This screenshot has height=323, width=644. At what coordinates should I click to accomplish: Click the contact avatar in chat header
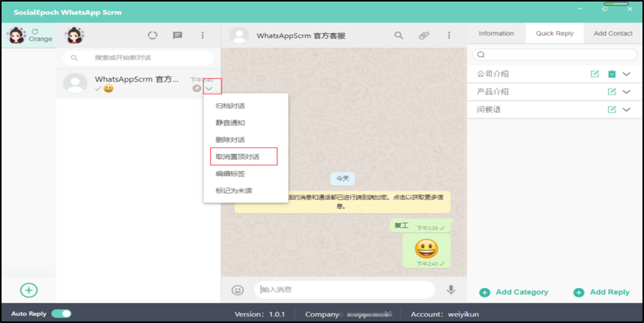coord(239,36)
